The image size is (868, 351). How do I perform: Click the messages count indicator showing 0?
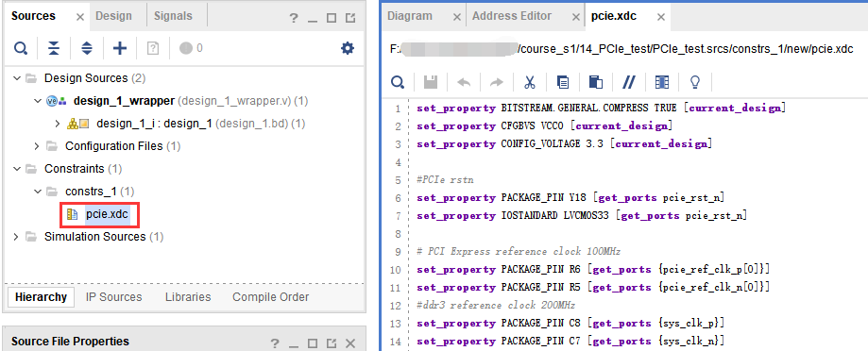(x=192, y=49)
